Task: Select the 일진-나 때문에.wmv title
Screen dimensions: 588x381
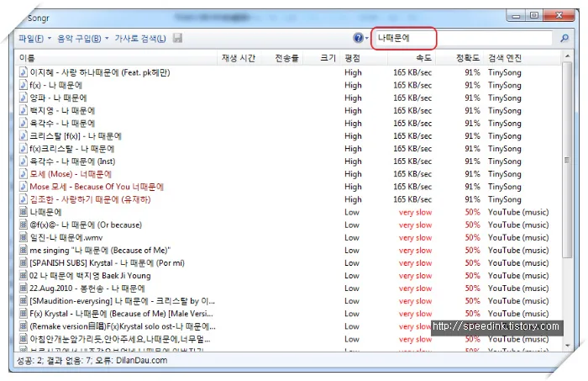Action: point(66,238)
